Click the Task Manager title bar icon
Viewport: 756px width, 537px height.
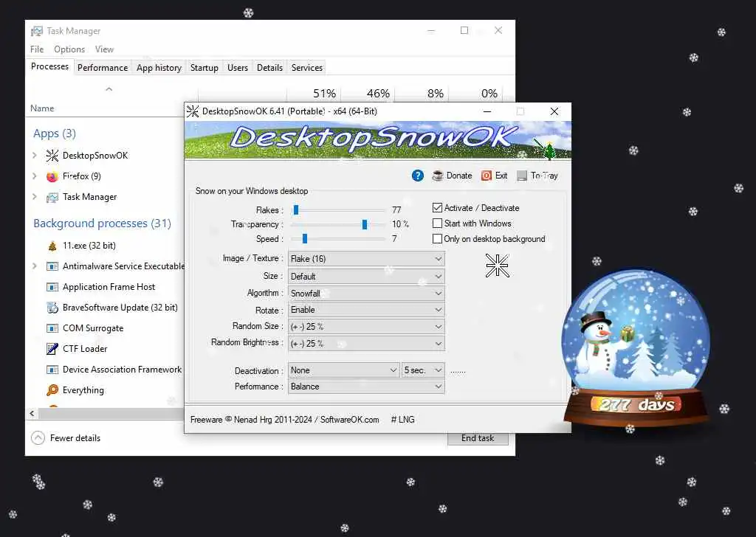coord(37,31)
